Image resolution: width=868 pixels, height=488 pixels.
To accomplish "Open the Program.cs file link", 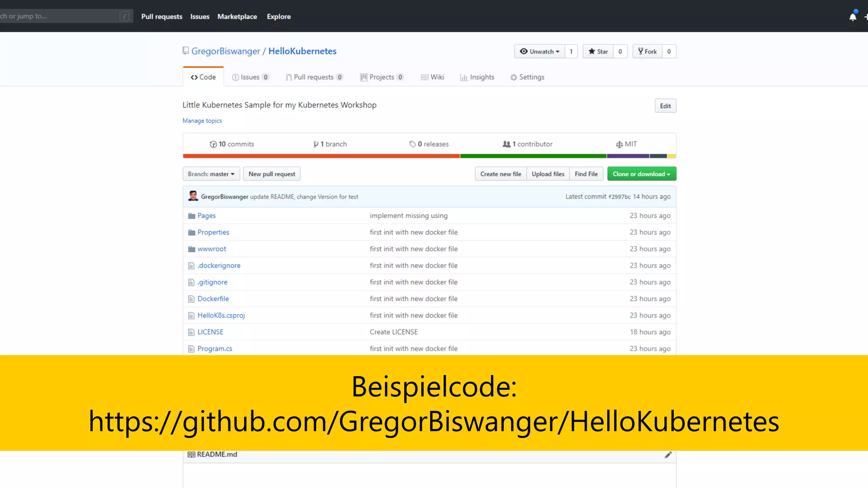I will (215, 349).
